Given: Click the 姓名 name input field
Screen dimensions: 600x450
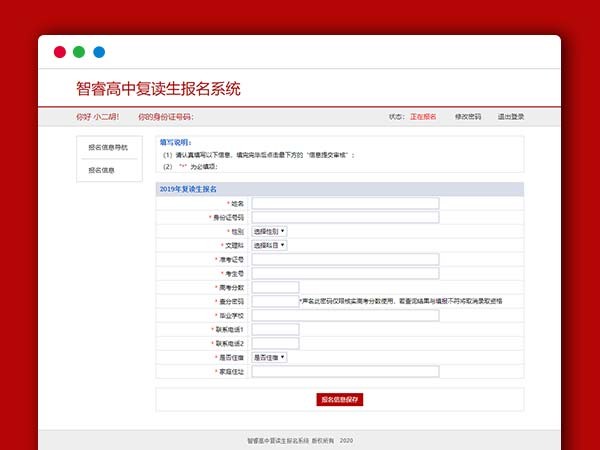Looking at the screenshot, I should click(345, 203).
